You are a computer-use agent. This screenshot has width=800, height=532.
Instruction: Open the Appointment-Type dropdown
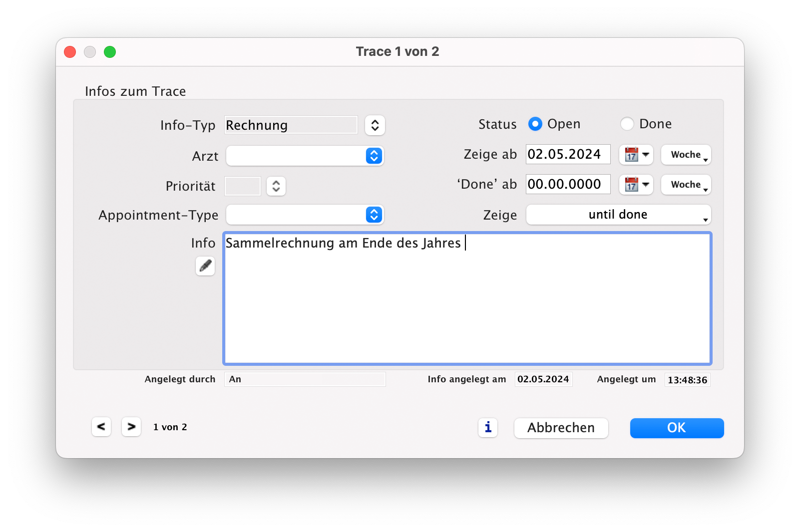tap(305, 215)
